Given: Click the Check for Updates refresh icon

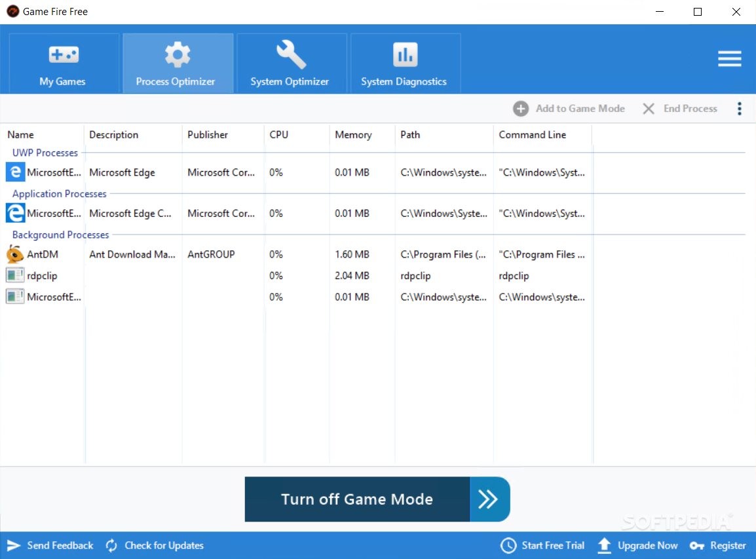Looking at the screenshot, I should (111, 545).
